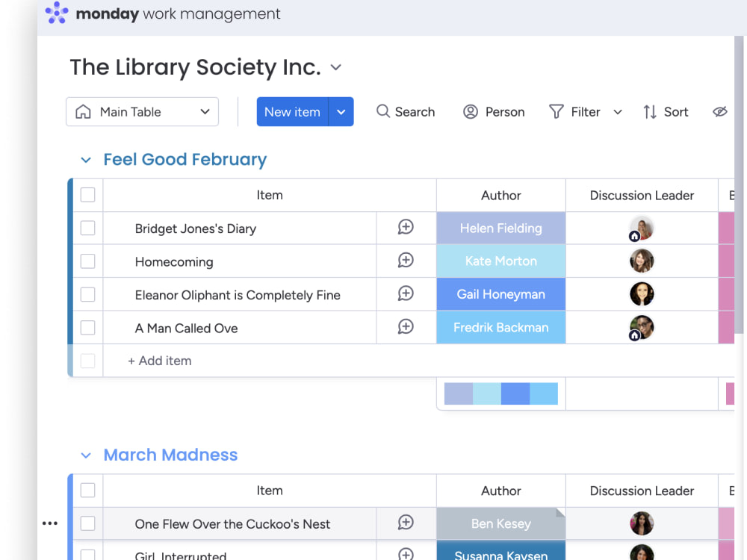The width and height of the screenshot is (747, 560).
Task: Click Item column header in March Madness
Action: [270, 491]
